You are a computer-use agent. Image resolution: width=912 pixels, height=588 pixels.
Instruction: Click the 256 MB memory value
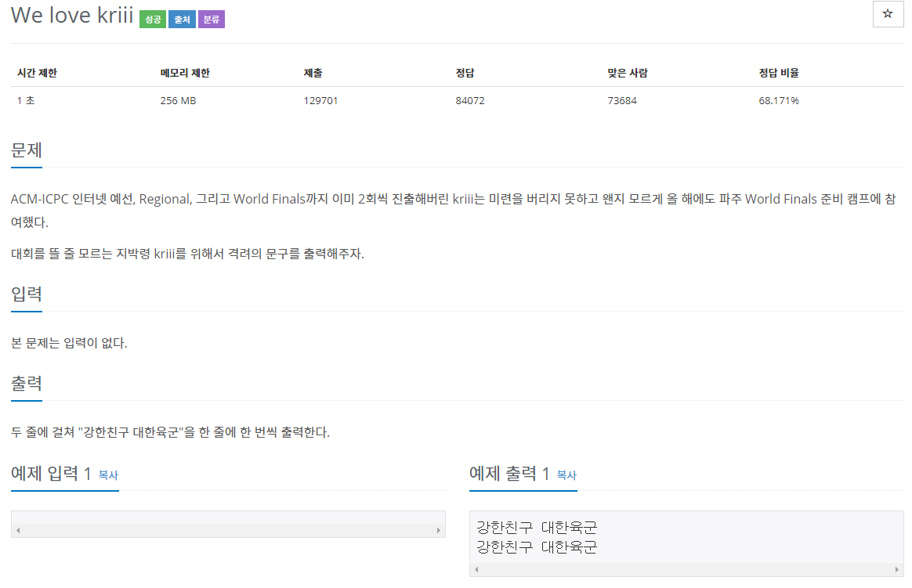click(178, 100)
